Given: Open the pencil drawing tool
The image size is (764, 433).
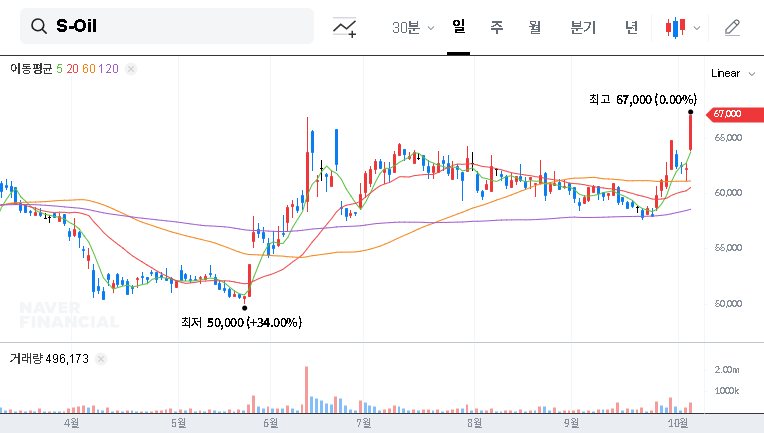Looking at the screenshot, I should click(732, 28).
